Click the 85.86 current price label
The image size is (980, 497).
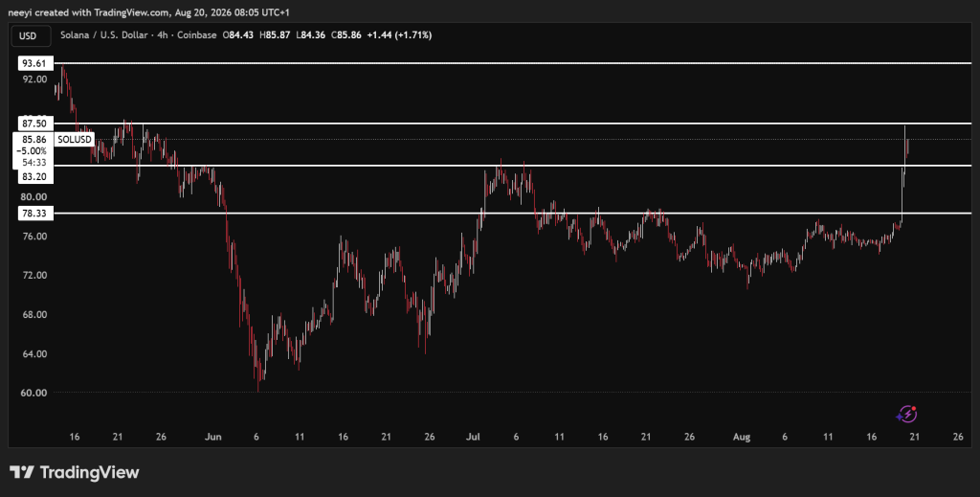click(x=33, y=140)
